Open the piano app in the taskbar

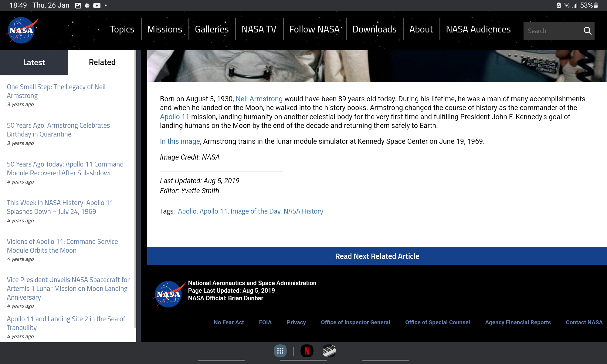click(x=330, y=351)
